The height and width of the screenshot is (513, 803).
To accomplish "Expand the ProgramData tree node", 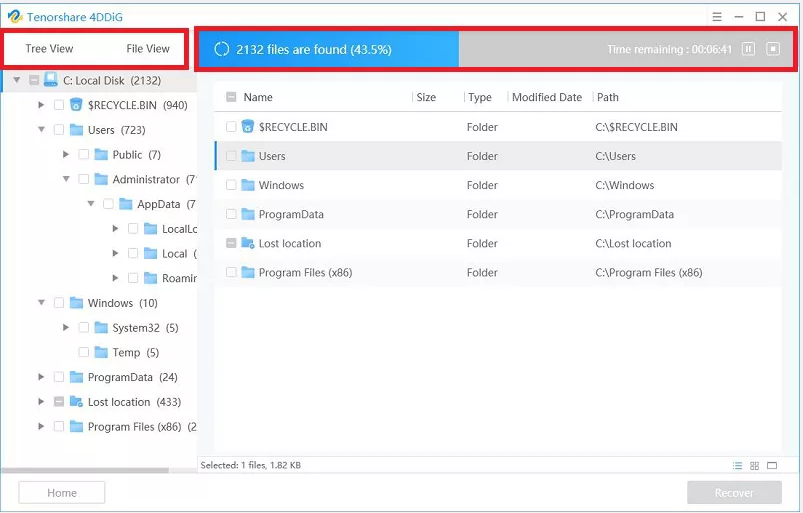I will (x=41, y=377).
